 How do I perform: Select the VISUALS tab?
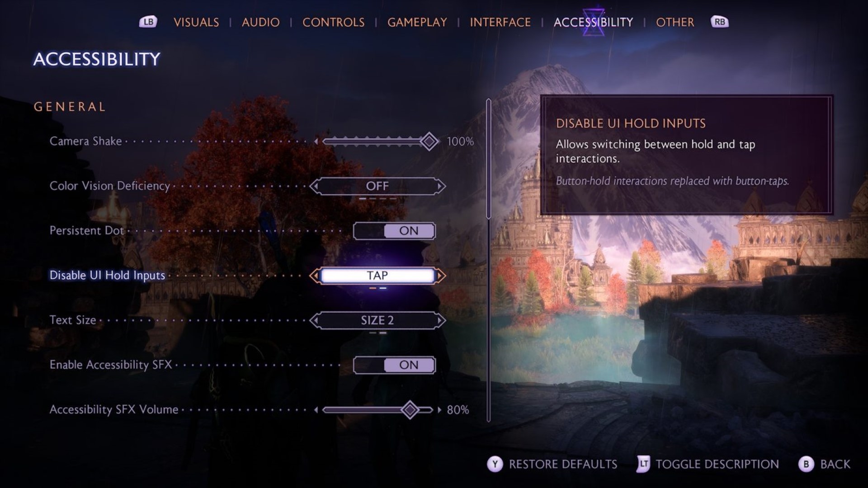(x=196, y=22)
